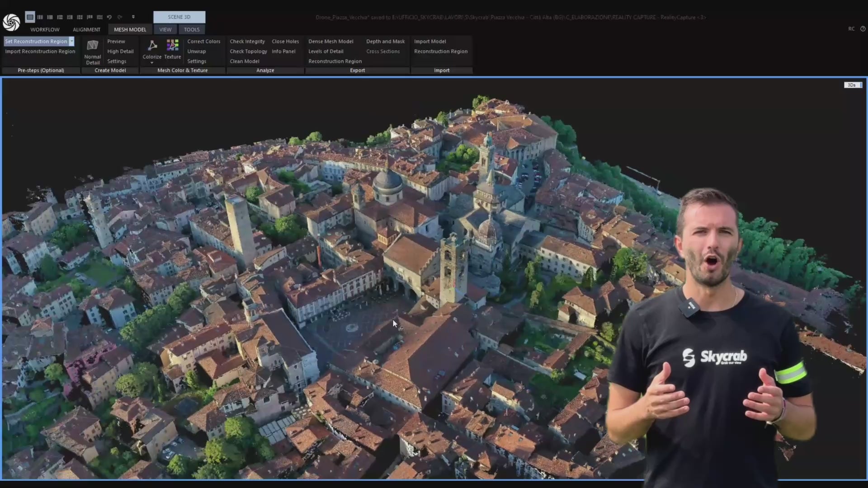The width and height of the screenshot is (868, 488).
Task: Switch to the WORKFLOW tab
Action: coord(44,29)
